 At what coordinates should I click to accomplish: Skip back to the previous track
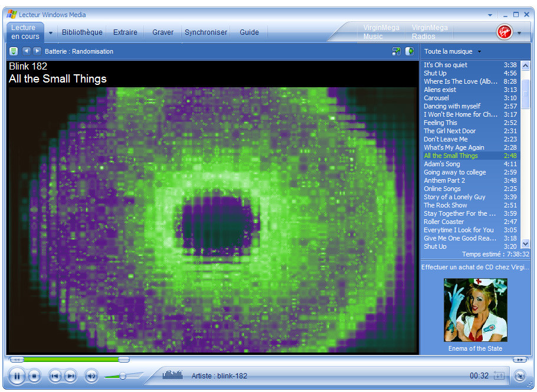(55, 375)
